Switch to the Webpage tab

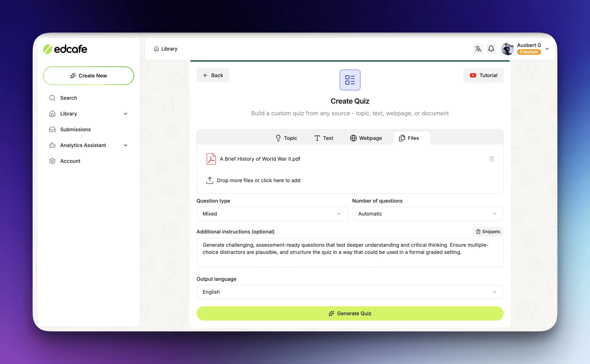366,138
